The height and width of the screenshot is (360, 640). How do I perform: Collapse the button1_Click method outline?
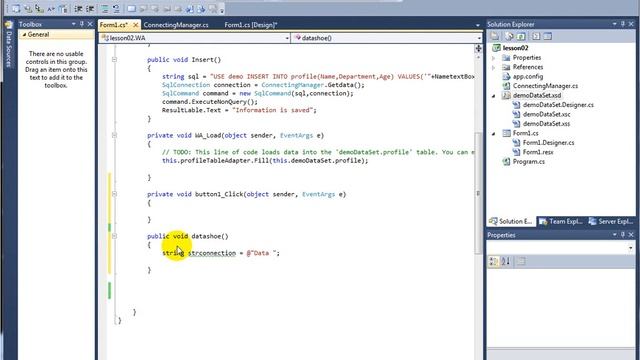pyautogui.click(x=114, y=194)
